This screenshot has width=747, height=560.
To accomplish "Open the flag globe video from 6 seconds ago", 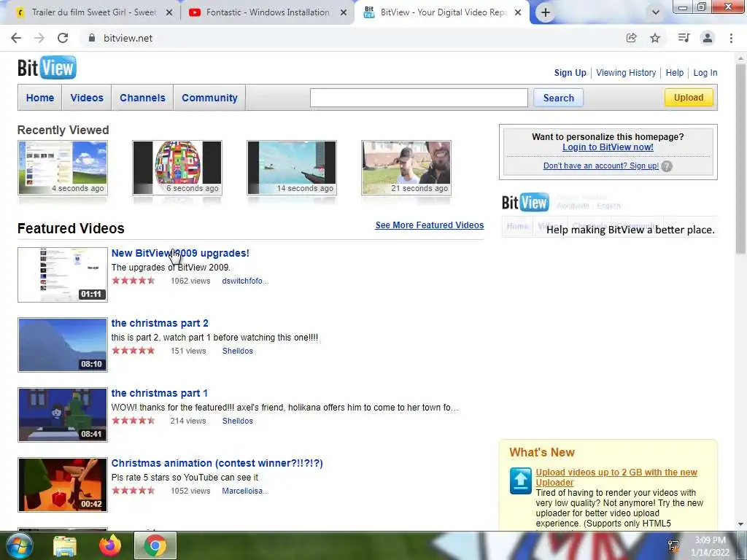I will tap(177, 168).
